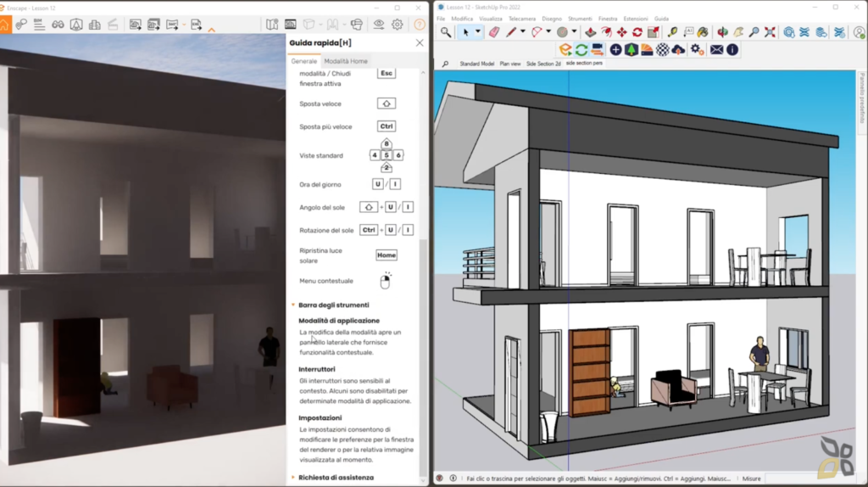Select the Move tool red arrows
868x487 pixels.
point(621,32)
